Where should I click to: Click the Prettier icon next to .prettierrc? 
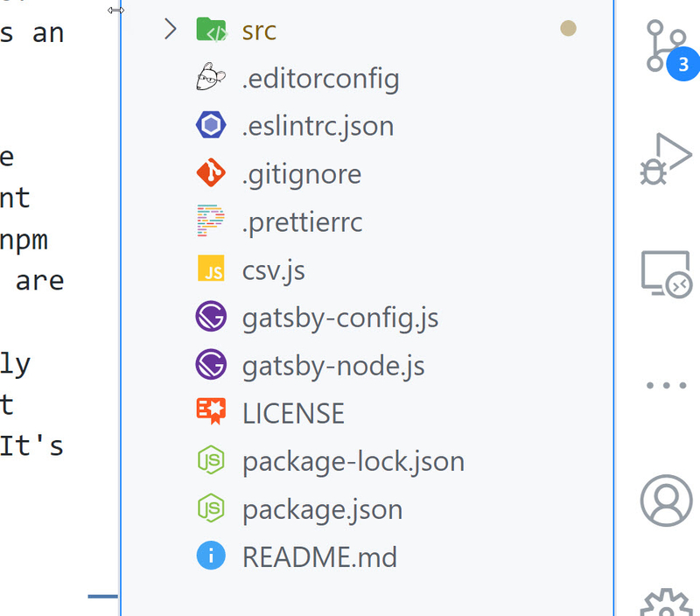click(211, 221)
